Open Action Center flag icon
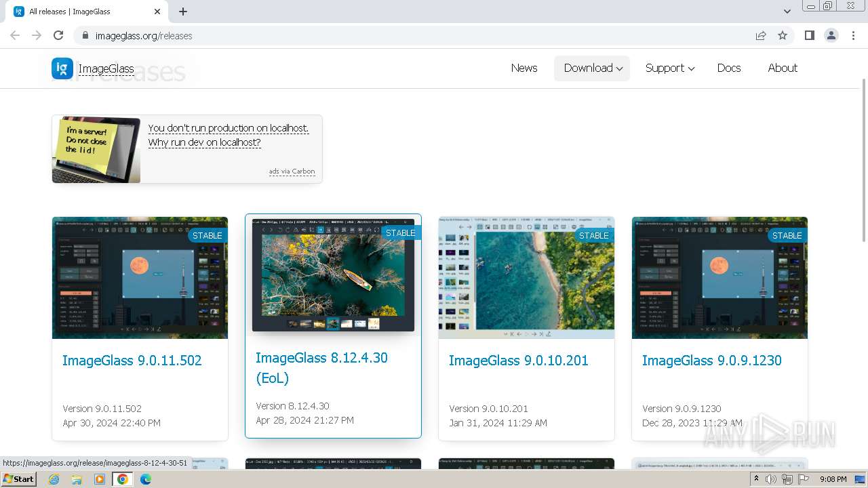 [804, 479]
